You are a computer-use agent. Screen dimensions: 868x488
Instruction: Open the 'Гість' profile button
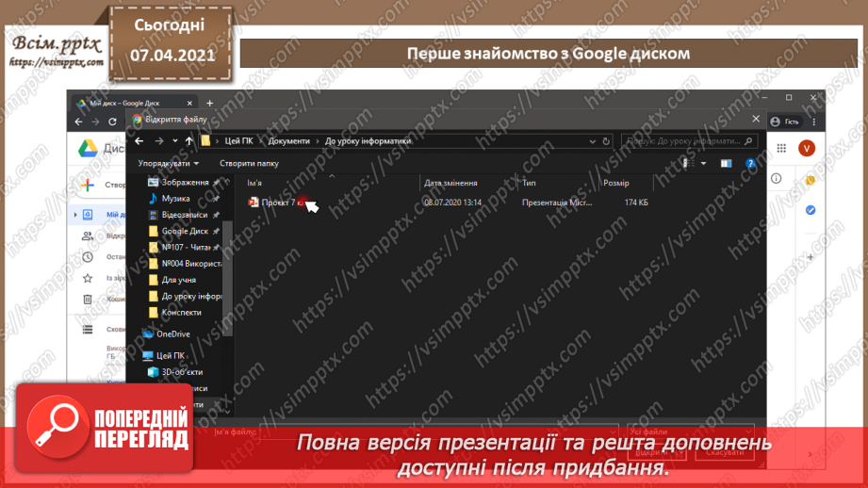785,122
